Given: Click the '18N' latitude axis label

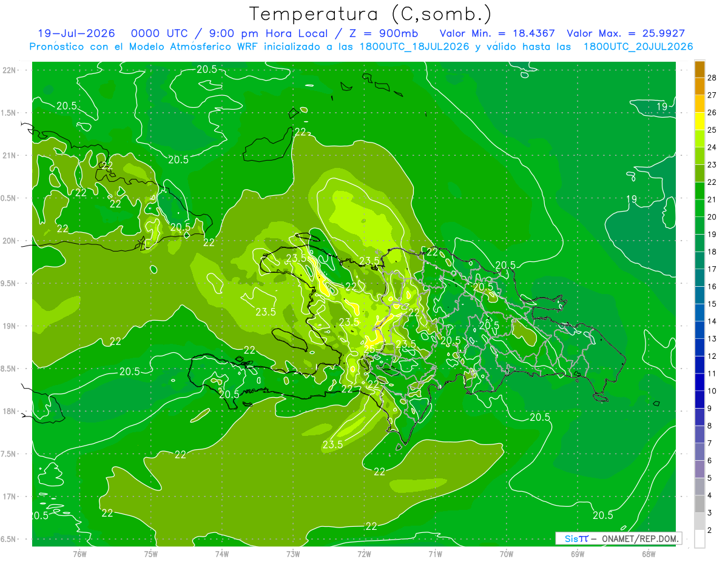Looking at the screenshot, I should (10, 411).
